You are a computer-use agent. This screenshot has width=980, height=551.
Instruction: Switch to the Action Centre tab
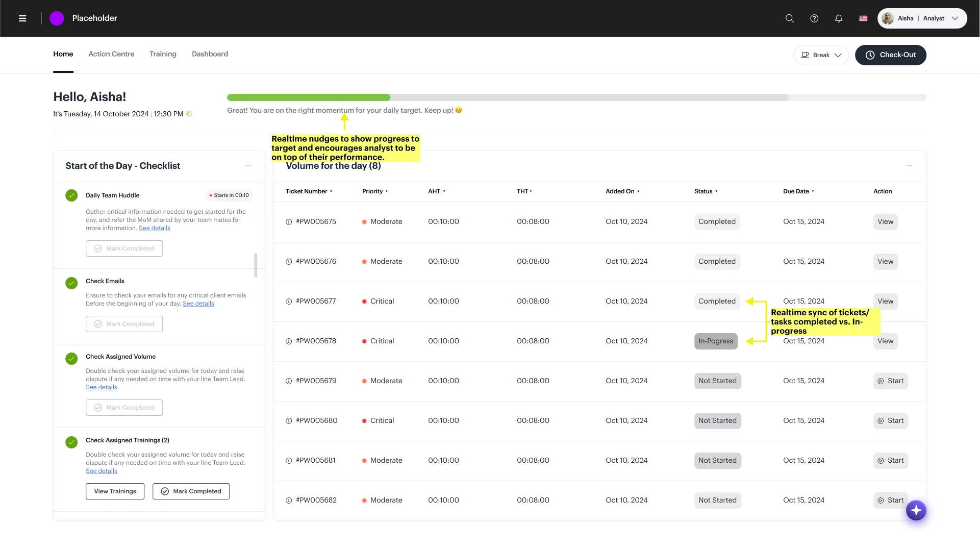pos(111,54)
